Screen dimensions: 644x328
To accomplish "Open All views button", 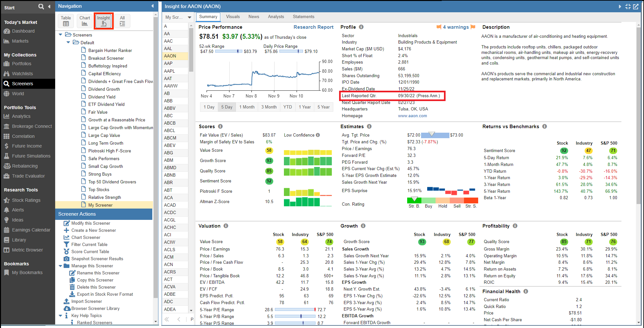I will click(122, 21).
